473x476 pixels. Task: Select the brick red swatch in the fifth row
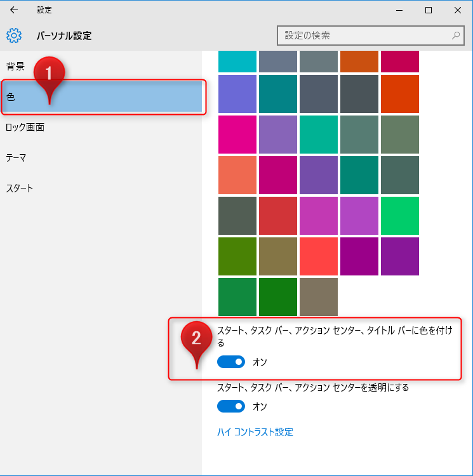pos(278,216)
